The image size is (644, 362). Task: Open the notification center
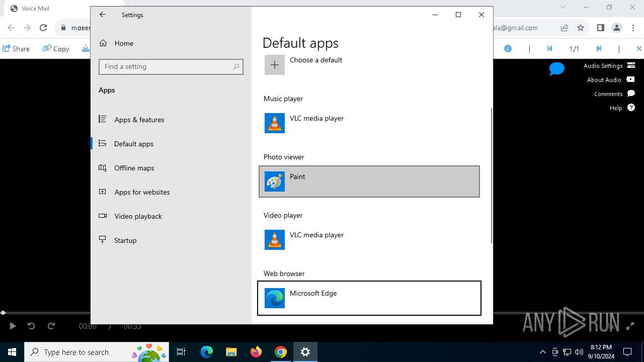(627, 352)
